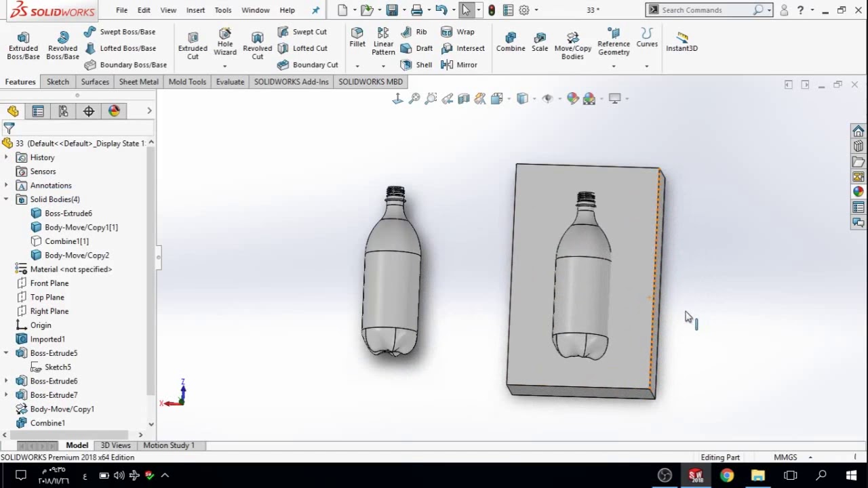Open the File menu

click(x=121, y=10)
